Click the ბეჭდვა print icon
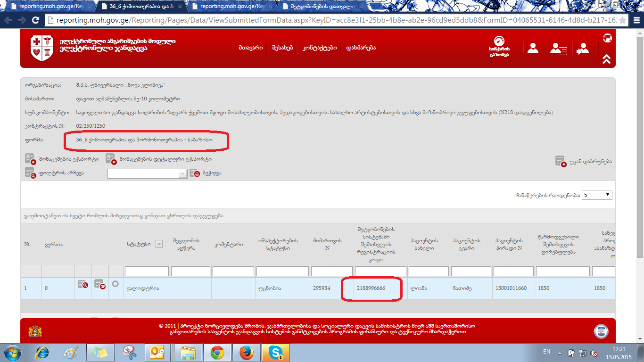644x362 pixels. click(195, 173)
